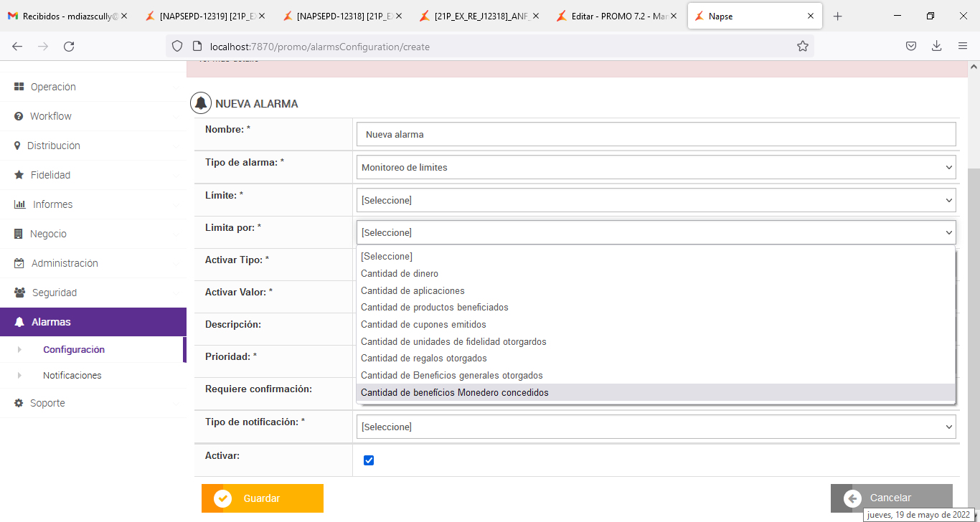Reload the page in the browser
The image size is (980, 522).
coord(69,47)
